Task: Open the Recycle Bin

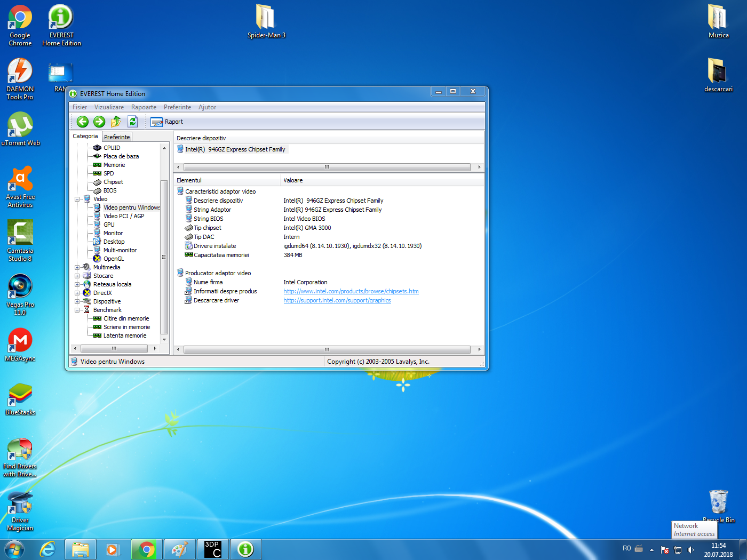Action: (x=718, y=506)
